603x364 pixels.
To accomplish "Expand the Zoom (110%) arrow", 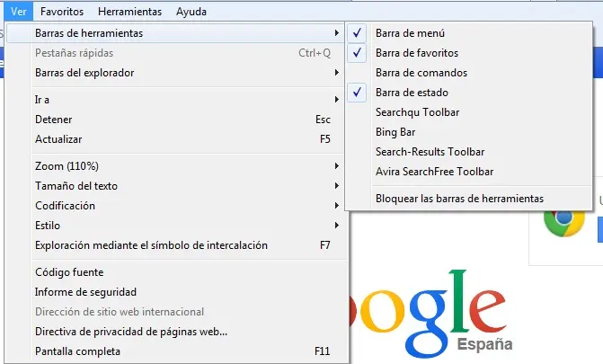I will pos(337,166).
